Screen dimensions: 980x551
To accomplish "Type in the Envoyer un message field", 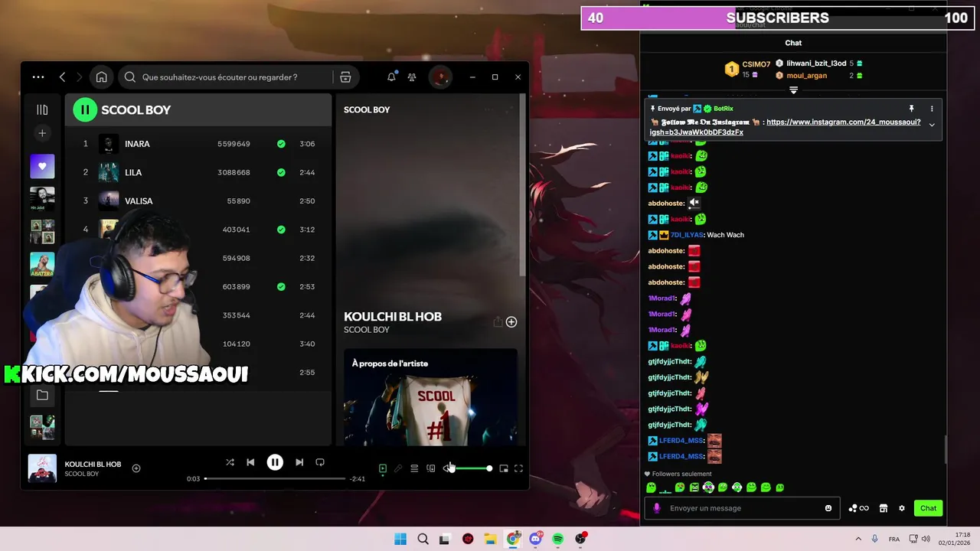I will (741, 508).
